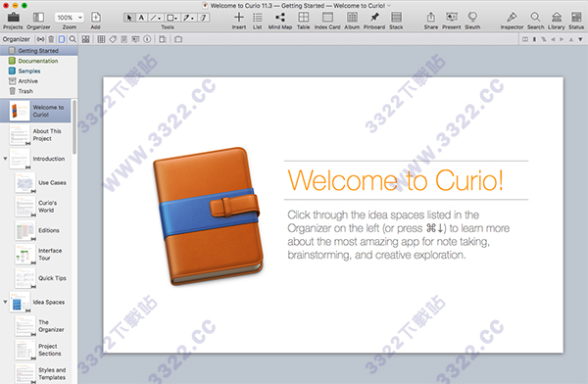Open the Introduction idea space
The width and height of the screenshot is (588, 384).
tap(37, 159)
